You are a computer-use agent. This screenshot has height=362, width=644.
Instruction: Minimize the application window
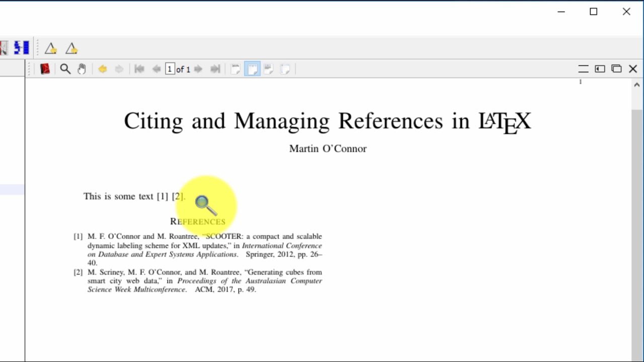coord(561,12)
